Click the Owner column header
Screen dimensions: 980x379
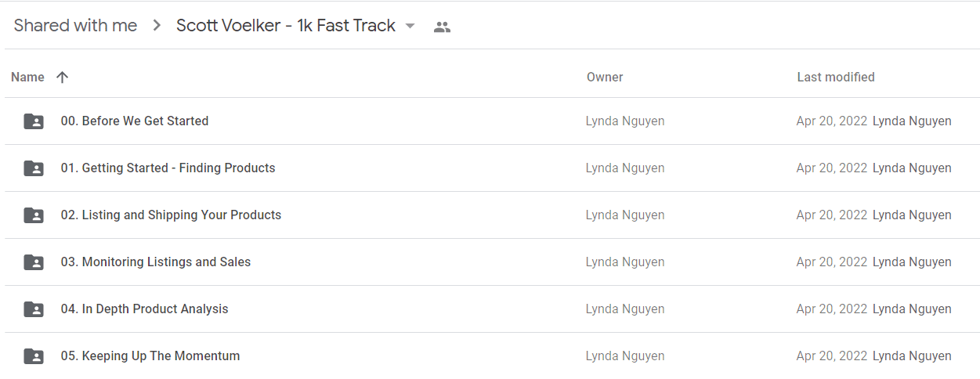[x=605, y=77]
